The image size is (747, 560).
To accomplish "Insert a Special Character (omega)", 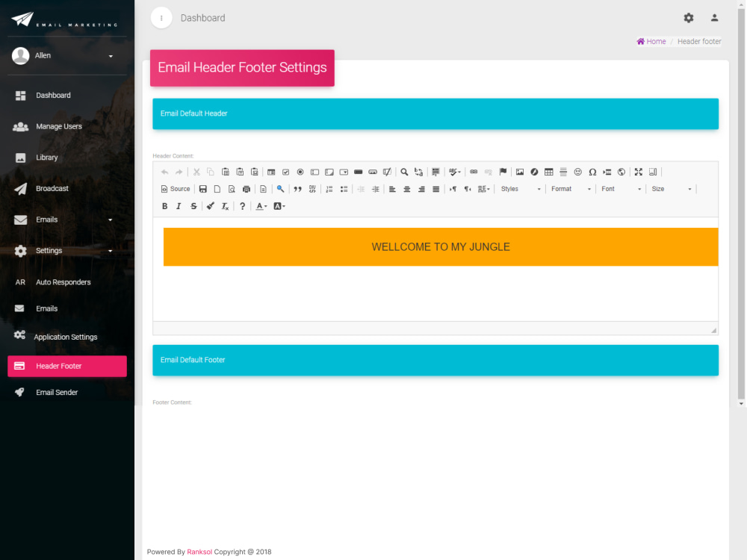I will tap(592, 172).
